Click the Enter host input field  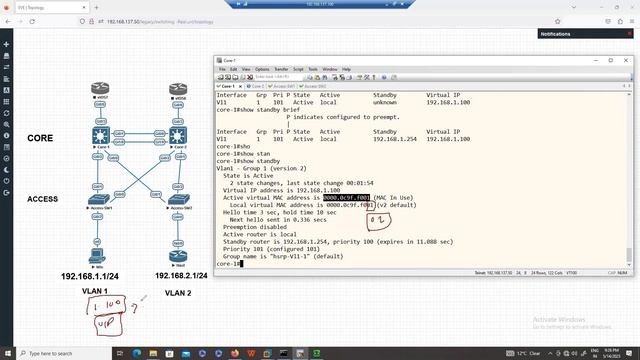click(278, 77)
